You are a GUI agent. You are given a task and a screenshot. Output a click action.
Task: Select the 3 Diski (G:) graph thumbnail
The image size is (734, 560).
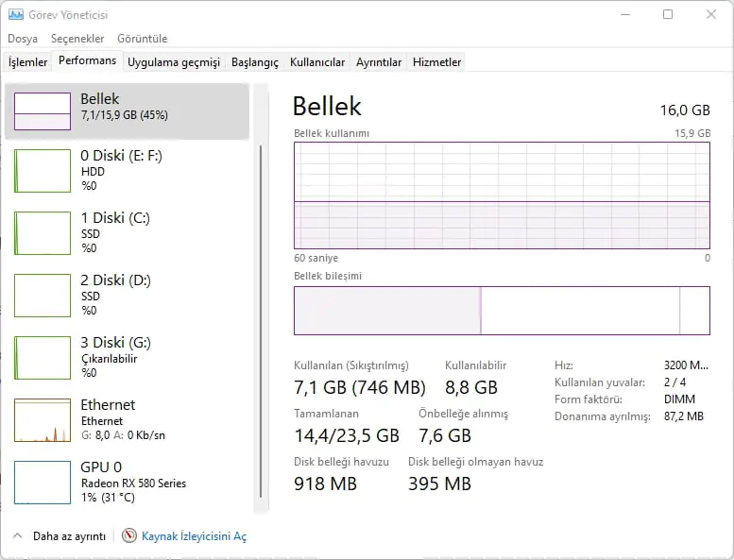coord(43,357)
